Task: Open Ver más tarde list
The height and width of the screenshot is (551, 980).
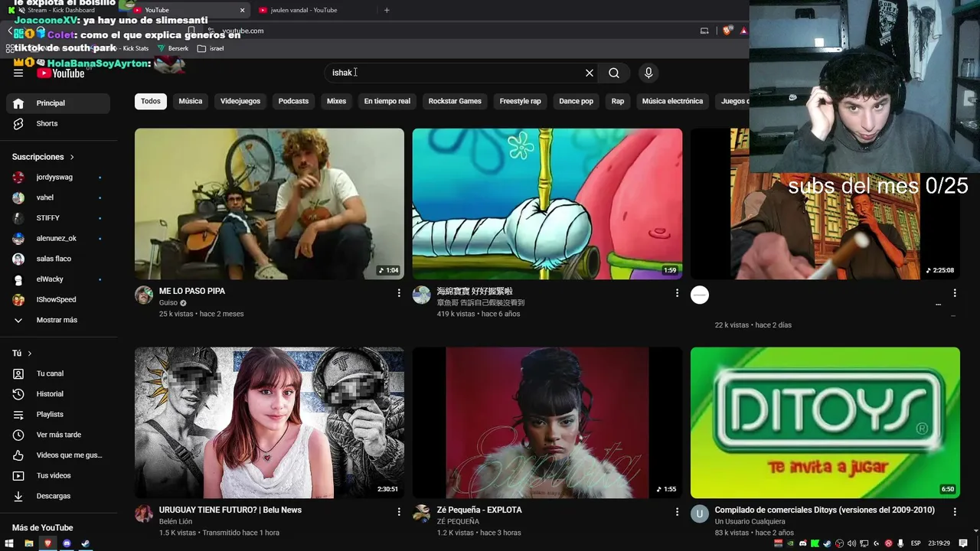Action: 58,435
